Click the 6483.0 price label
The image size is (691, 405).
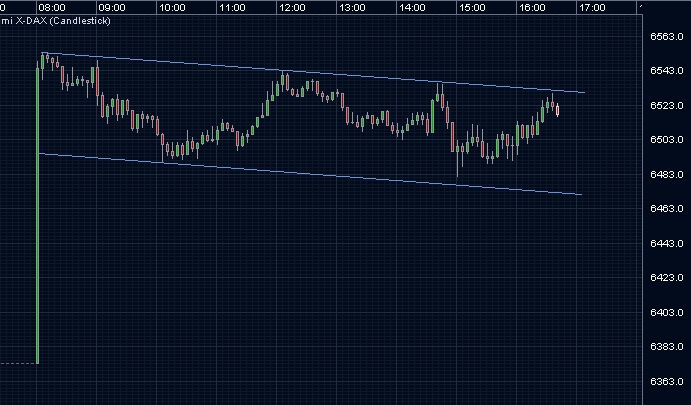pos(667,174)
